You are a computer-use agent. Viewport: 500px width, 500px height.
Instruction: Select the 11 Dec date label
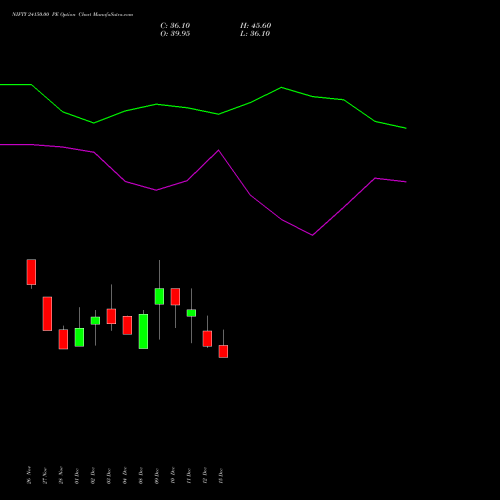(x=189, y=476)
